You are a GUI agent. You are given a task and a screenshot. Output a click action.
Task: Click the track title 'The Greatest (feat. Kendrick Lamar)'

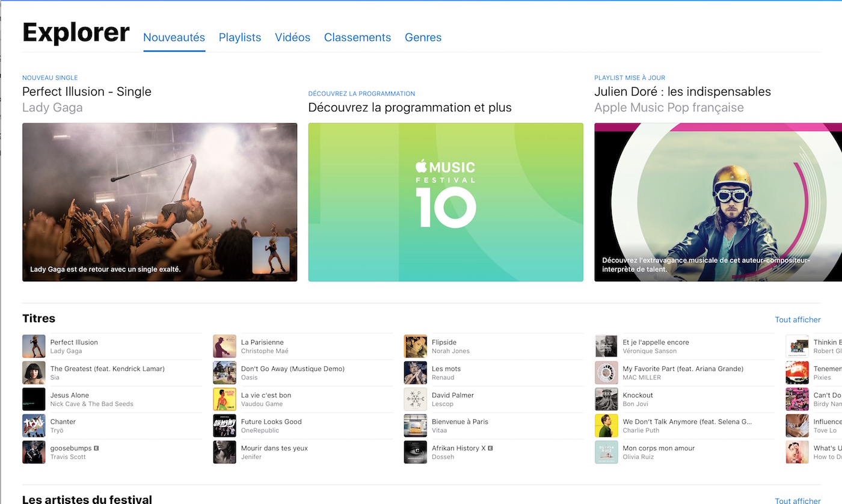click(107, 369)
